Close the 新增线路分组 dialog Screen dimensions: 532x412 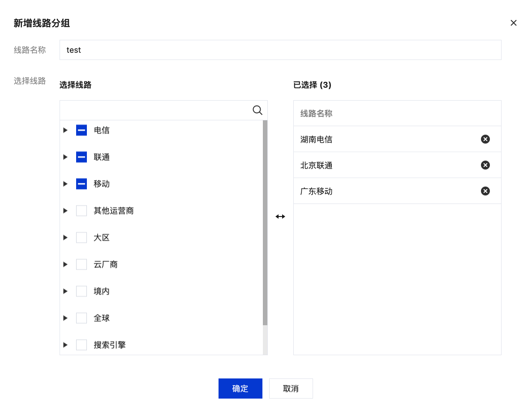tap(514, 23)
